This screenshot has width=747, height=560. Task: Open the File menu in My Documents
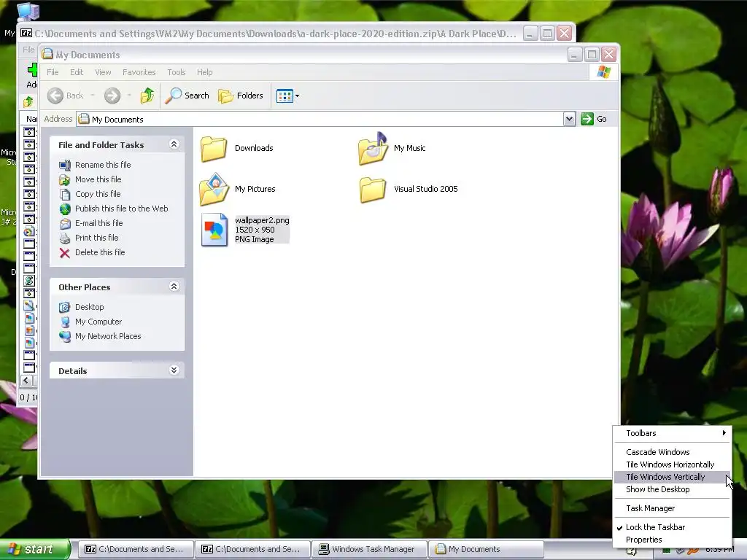coord(53,72)
